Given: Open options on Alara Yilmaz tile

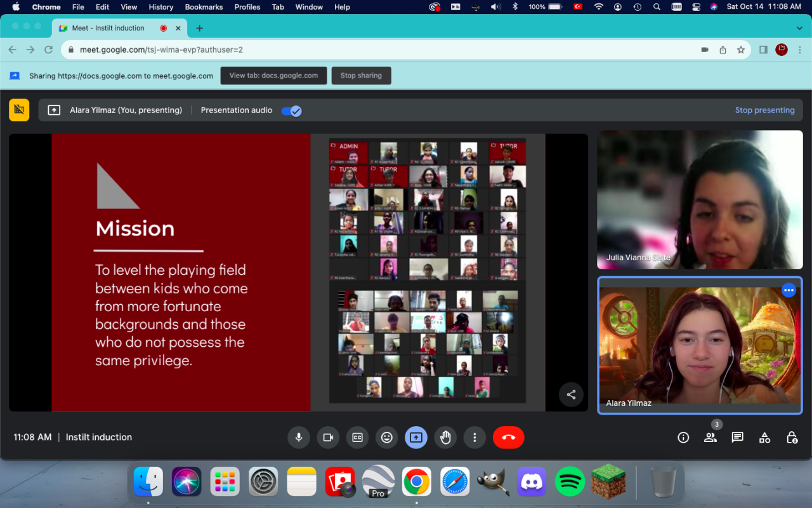Looking at the screenshot, I should [x=789, y=290].
